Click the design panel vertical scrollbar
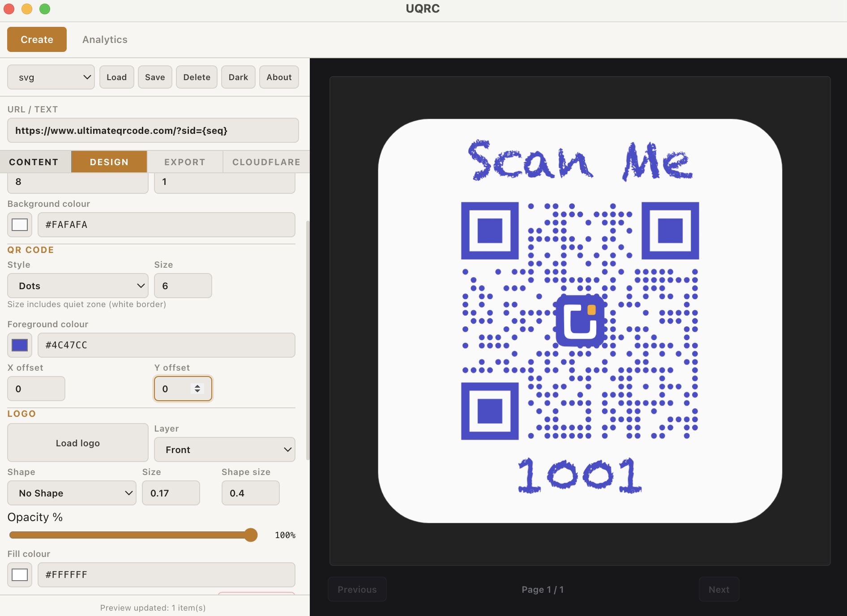 [x=308, y=340]
